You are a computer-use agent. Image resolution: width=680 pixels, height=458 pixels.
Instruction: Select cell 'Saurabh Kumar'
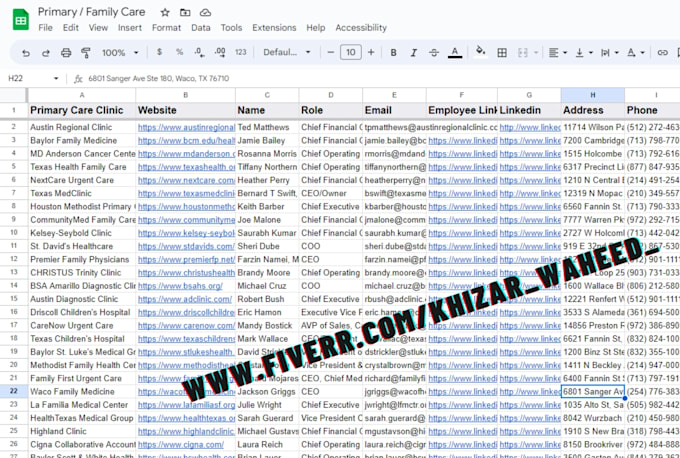coord(267,233)
